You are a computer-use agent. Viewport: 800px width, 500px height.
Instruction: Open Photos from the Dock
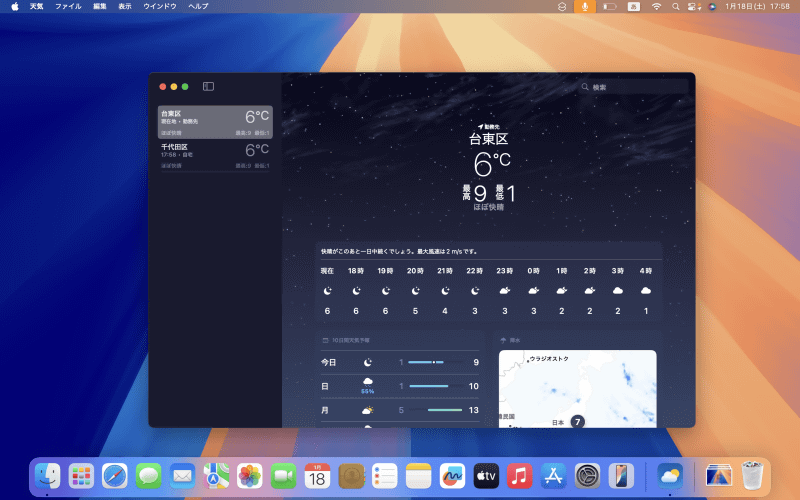pyautogui.click(x=249, y=477)
